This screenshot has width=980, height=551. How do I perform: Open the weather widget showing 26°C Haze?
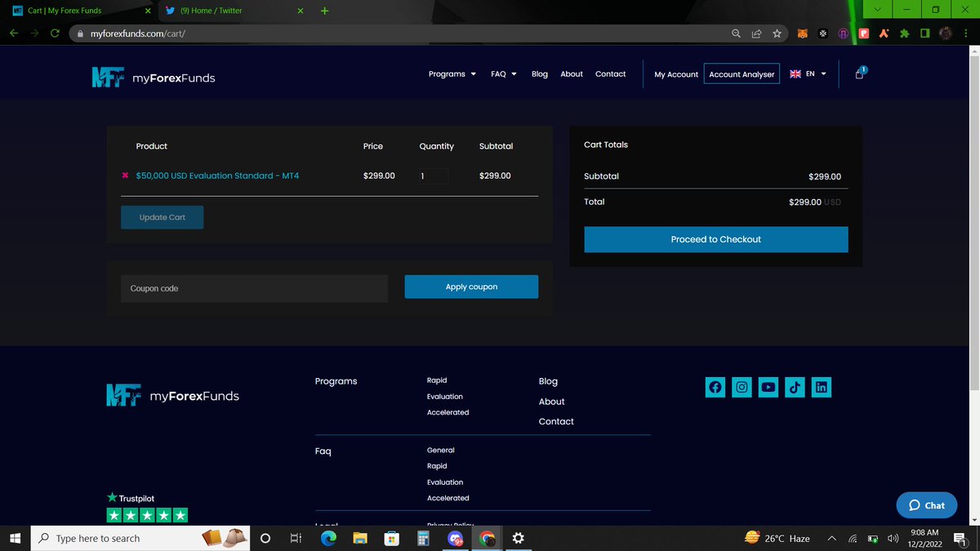[777, 539]
